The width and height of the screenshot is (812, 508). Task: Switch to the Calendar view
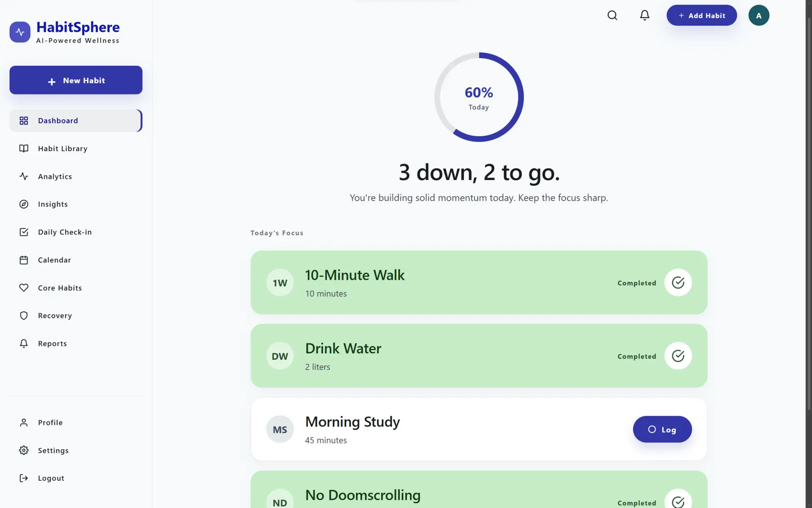point(76,260)
